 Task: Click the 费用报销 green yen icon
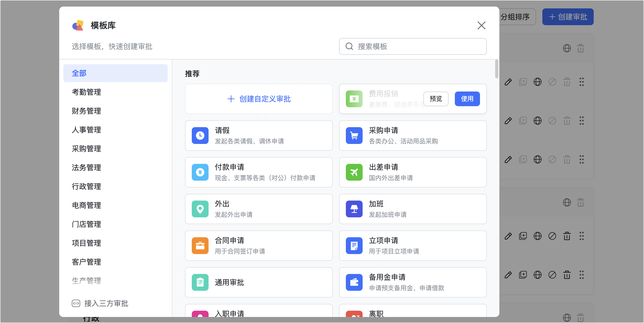pyautogui.click(x=354, y=99)
